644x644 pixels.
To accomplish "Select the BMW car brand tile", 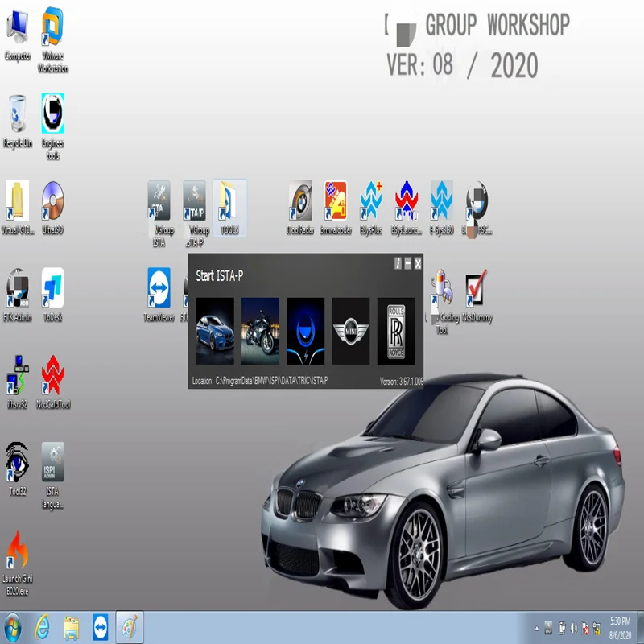I will click(215, 331).
